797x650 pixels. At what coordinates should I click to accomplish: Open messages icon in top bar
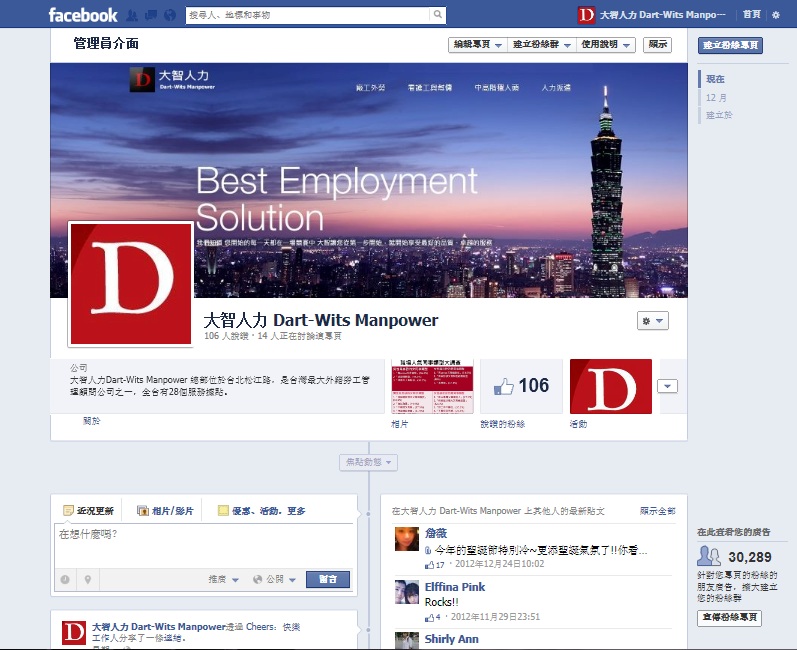click(151, 15)
